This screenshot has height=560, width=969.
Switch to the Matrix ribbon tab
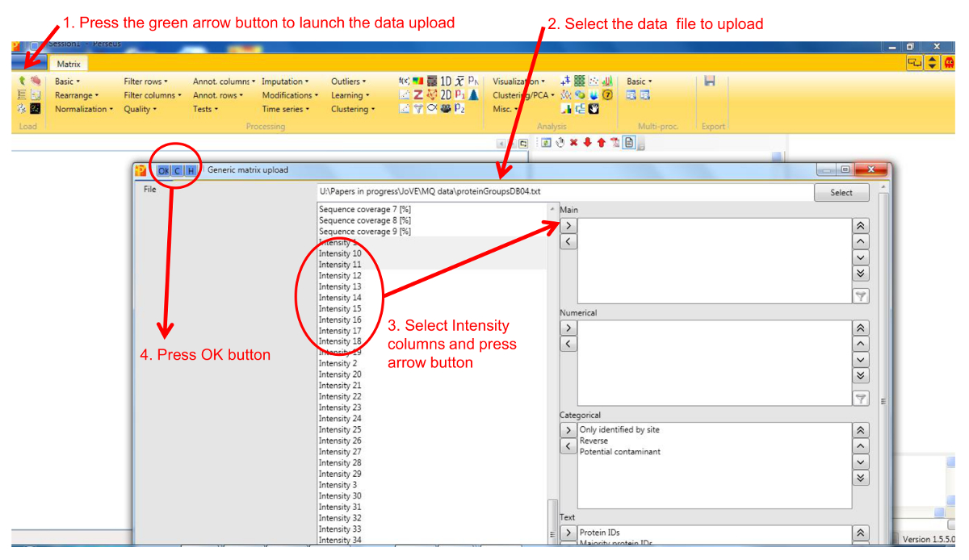pyautogui.click(x=68, y=64)
